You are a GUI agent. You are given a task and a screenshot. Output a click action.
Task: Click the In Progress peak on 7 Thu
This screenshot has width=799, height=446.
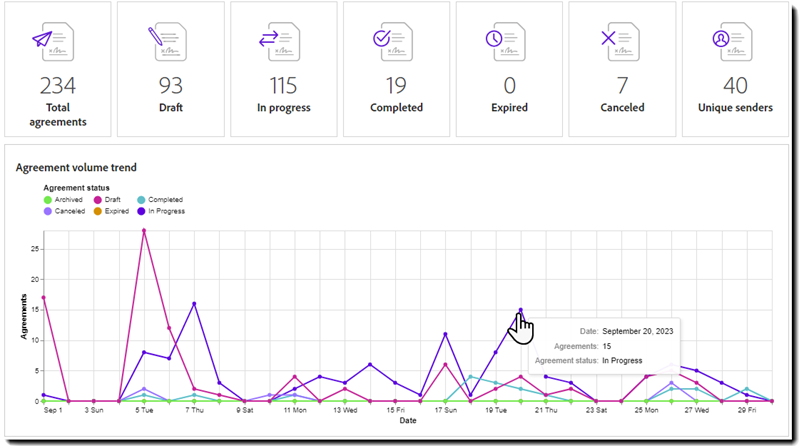[194, 303]
